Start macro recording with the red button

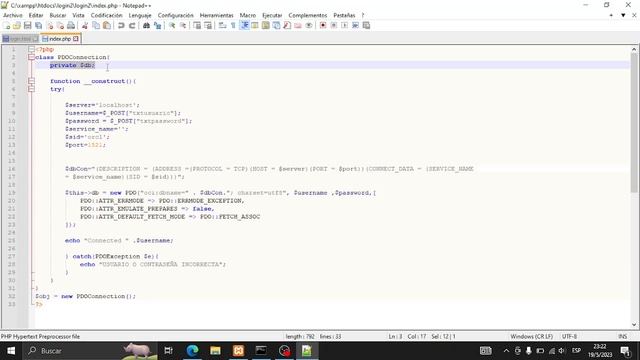point(323,26)
